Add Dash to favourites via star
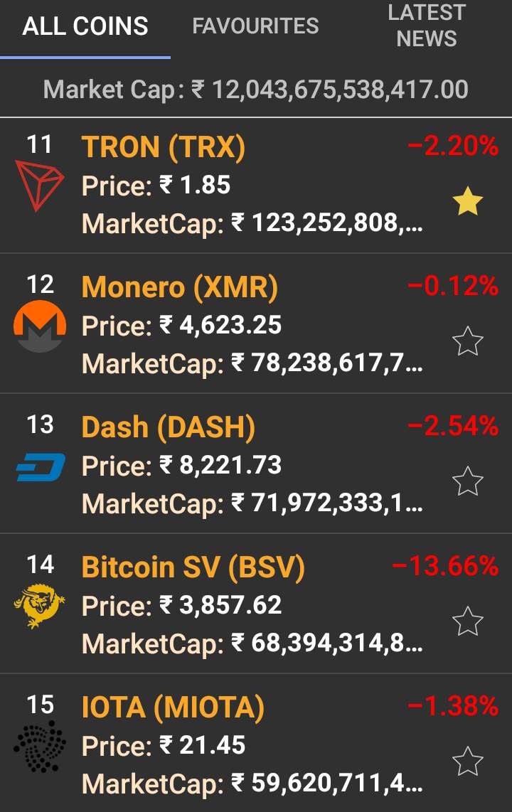Image resolution: width=512 pixels, height=812 pixels. [x=468, y=481]
